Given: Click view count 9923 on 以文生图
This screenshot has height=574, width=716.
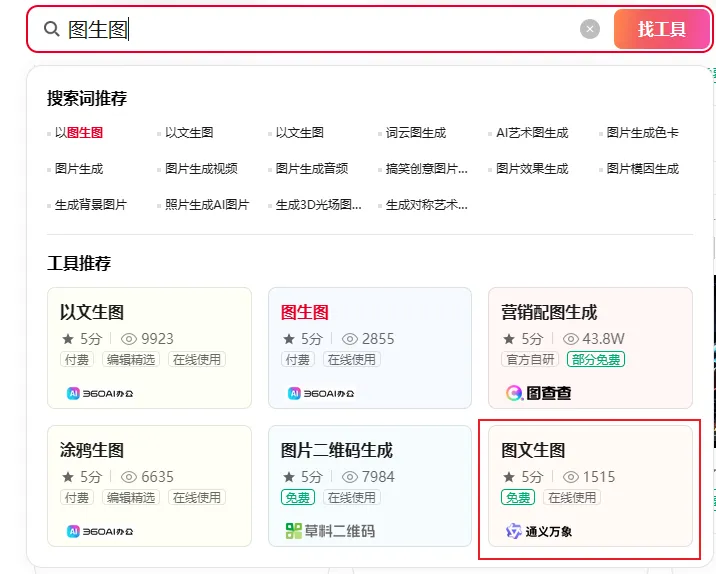Looking at the screenshot, I should click(x=158, y=339).
